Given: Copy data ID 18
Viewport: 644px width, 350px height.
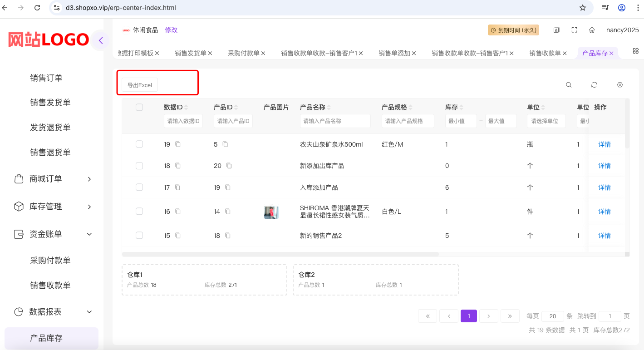Looking at the screenshot, I should coord(178,166).
